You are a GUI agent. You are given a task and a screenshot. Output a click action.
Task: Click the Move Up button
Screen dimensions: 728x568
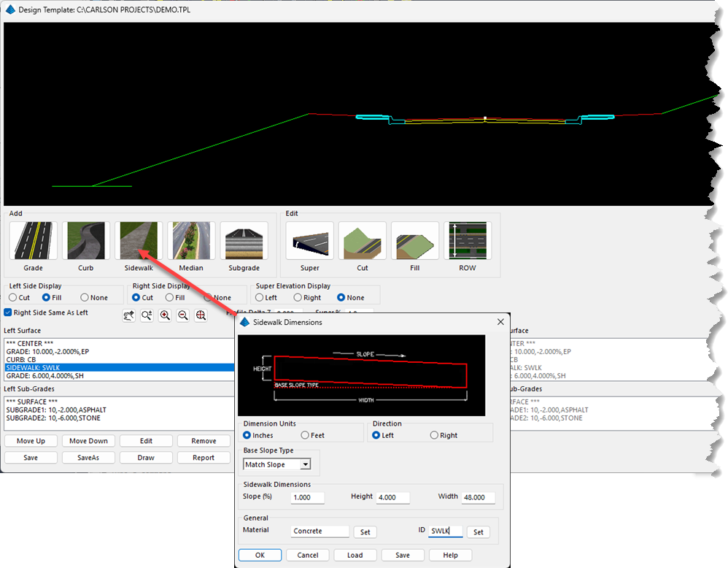pos(31,441)
